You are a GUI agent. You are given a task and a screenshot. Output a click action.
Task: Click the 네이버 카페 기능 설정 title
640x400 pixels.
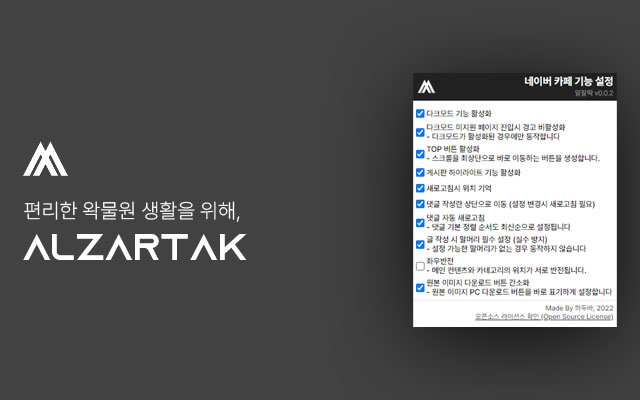coord(569,81)
